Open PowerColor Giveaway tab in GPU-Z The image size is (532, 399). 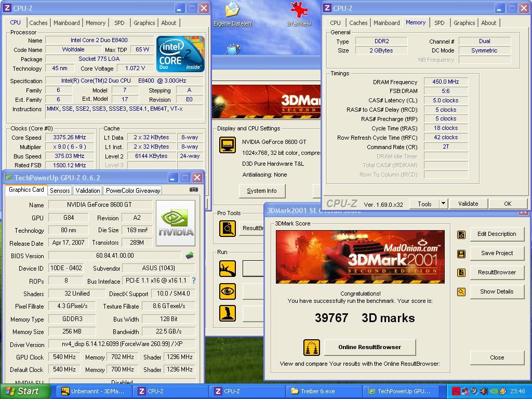133,190
